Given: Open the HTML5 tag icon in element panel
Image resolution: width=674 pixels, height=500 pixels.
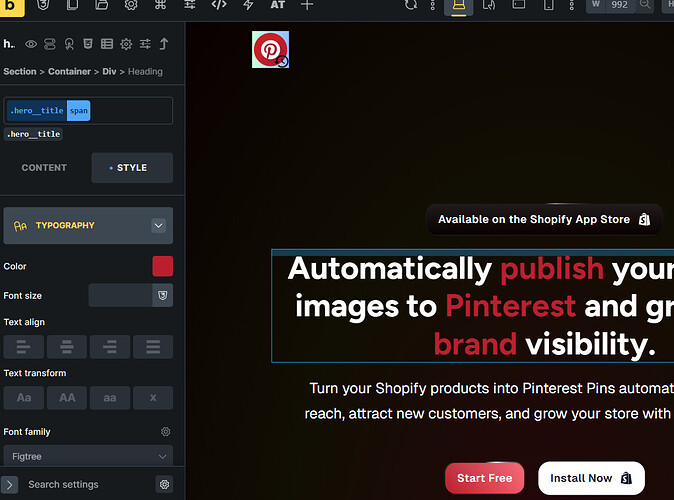Looking at the screenshot, I should [x=88, y=44].
